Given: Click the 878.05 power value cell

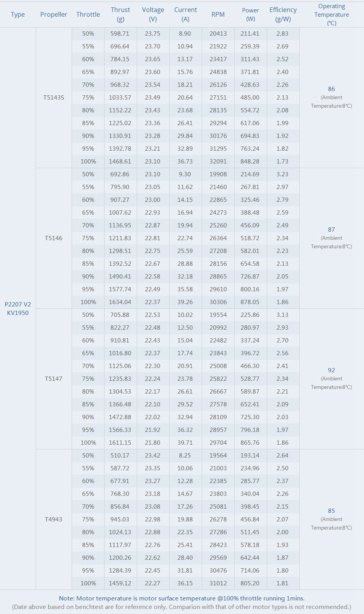Looking at the screenshot, I should (x=250, y=302).
